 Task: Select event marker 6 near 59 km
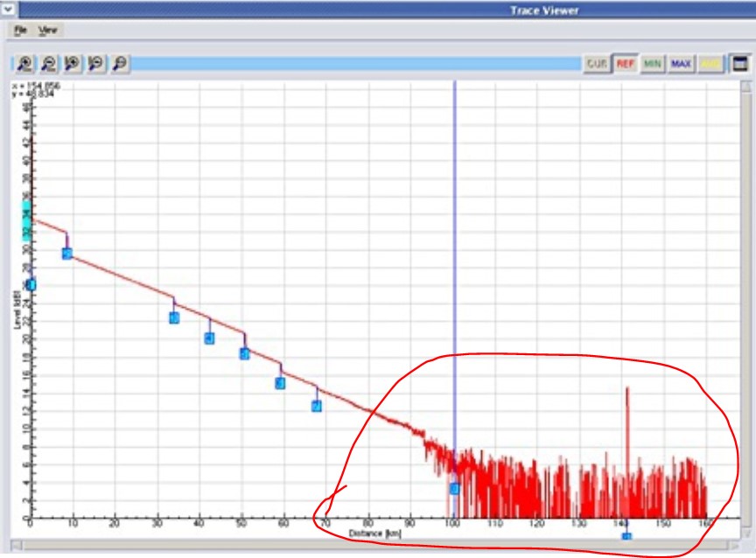pyautogui.click(x=280, y=384)
